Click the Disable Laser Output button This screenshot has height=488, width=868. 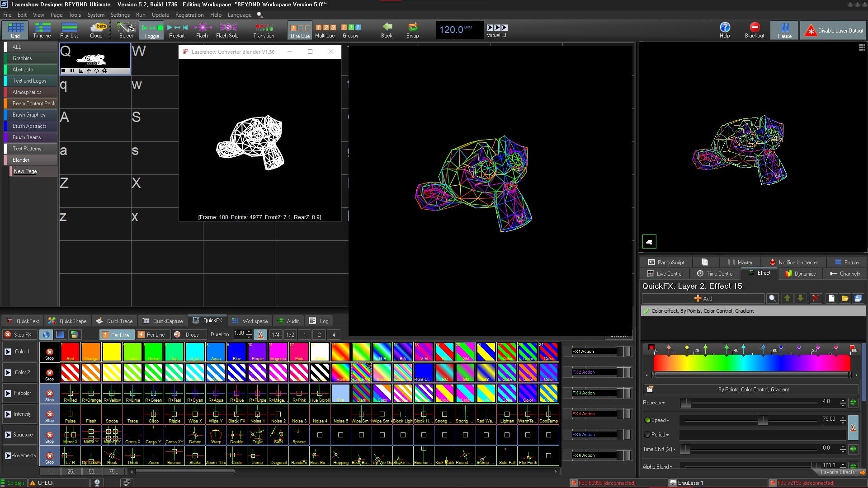[834, 31]
